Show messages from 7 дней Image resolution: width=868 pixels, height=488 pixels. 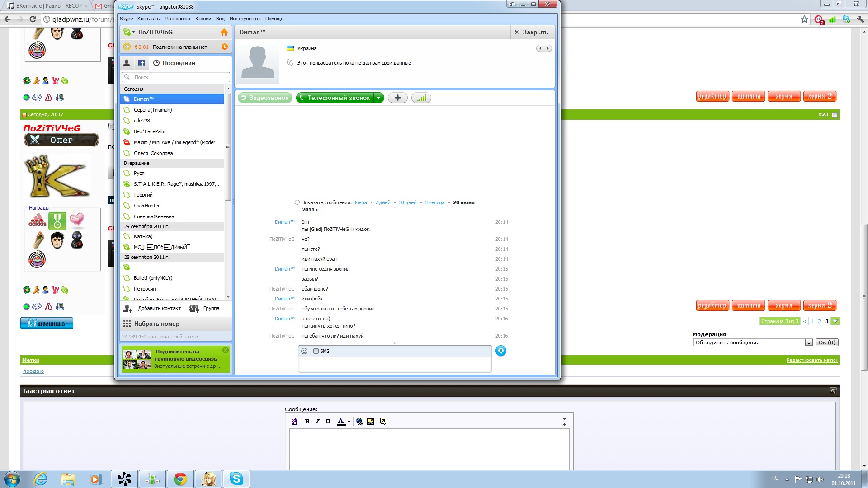point(382,202)
